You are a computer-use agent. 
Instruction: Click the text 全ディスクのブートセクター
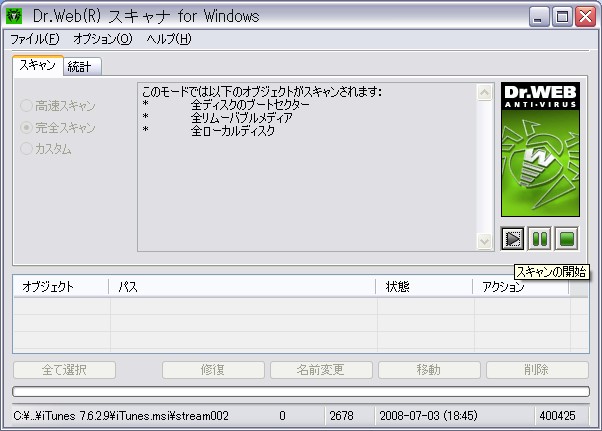250,104
